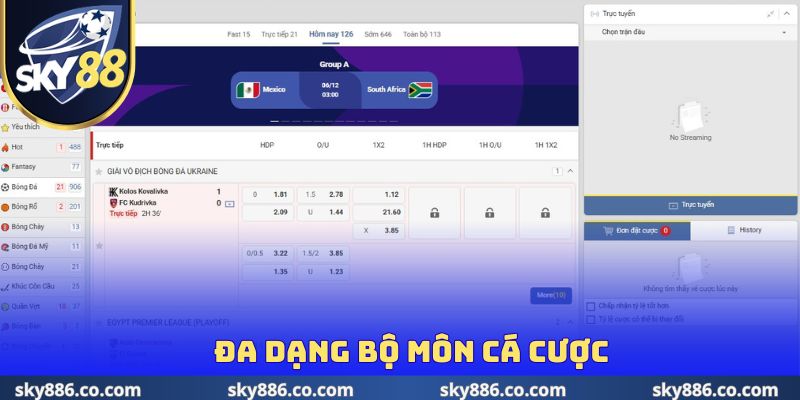Bet on 1X2 home odds 1.12
The image size is (800, 400).
[x=379, y=195]
